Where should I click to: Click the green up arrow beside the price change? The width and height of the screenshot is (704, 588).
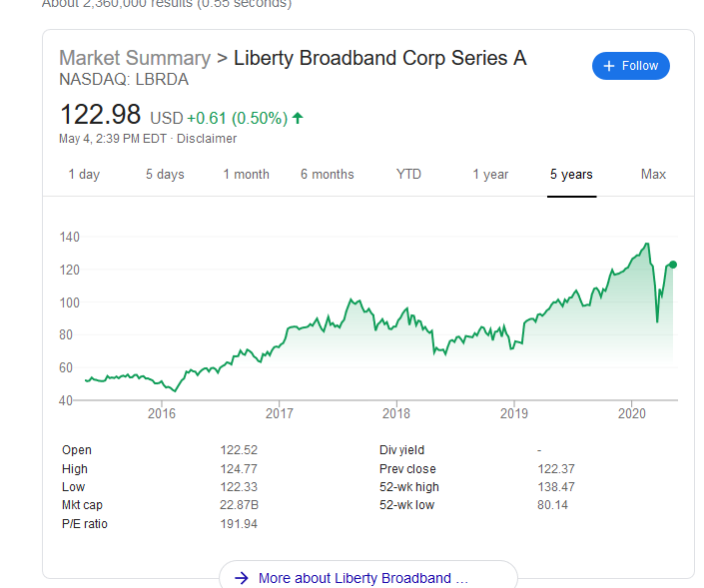[298, 118]
